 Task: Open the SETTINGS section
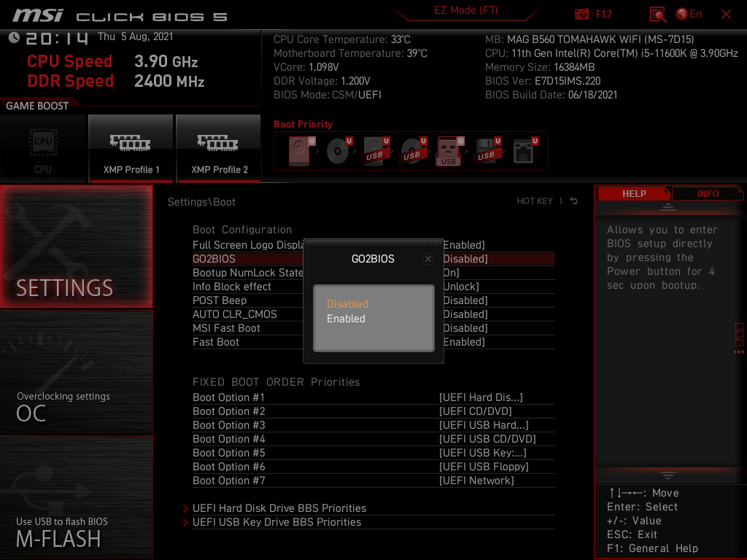pyautogui.click(x=76, y=246)
